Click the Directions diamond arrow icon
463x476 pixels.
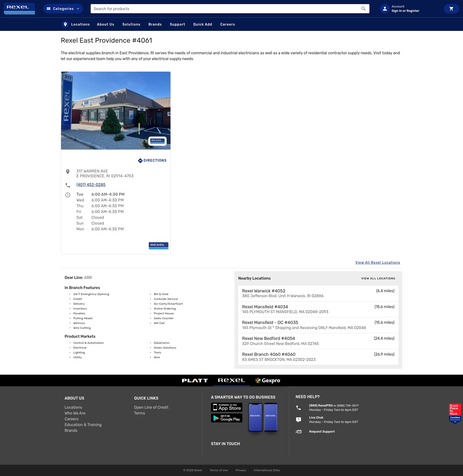tap(140, 160)
